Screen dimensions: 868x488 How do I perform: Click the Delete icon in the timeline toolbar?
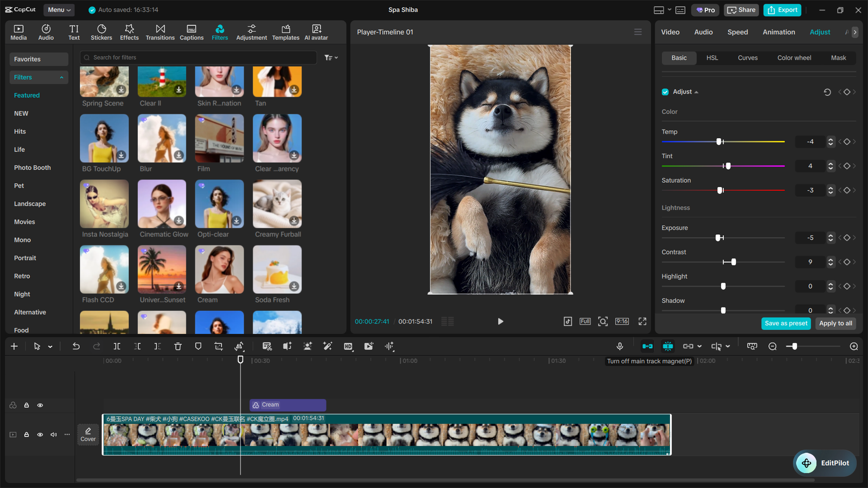tap(178, 346)
